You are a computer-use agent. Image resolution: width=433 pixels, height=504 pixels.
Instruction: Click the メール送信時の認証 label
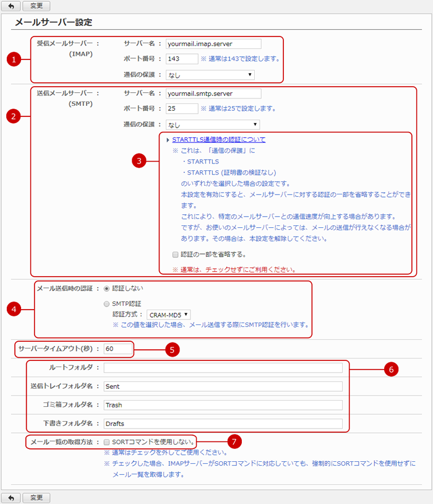pyautogui.click(x=65, y=289)
